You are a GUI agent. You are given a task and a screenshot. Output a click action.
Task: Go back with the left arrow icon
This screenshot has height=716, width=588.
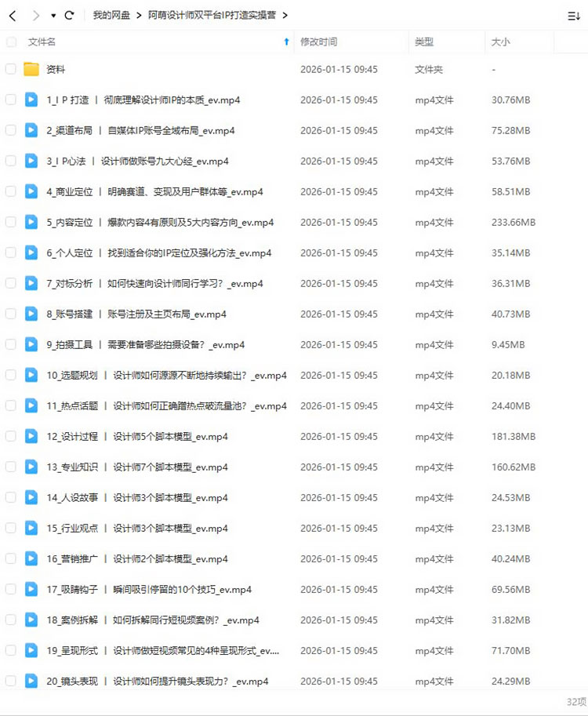point(13,16)
